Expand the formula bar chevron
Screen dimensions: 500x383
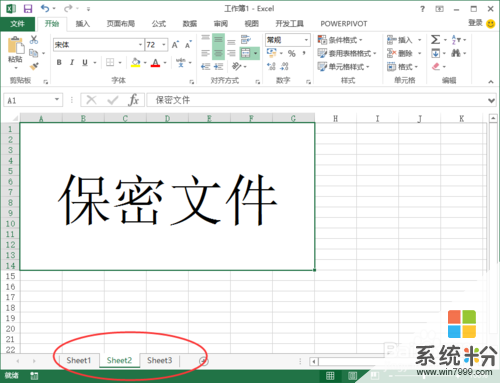[x=491, y=100]
